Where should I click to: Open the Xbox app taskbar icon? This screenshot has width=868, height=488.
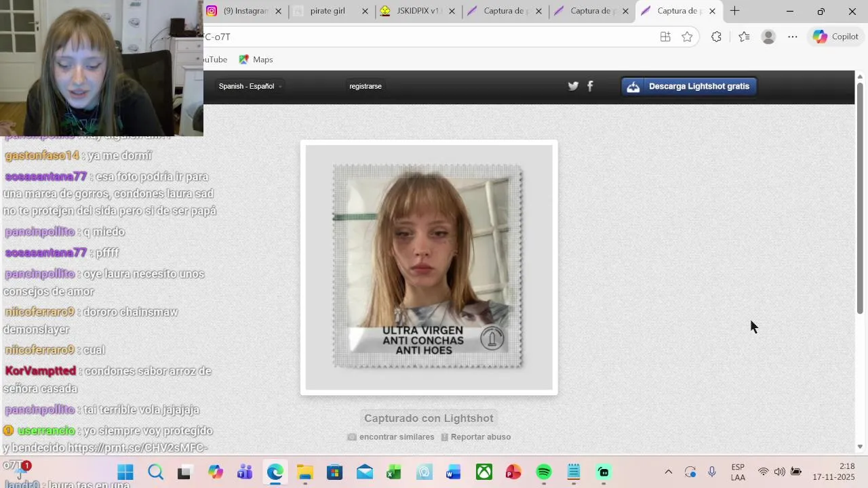click(484, 472)
